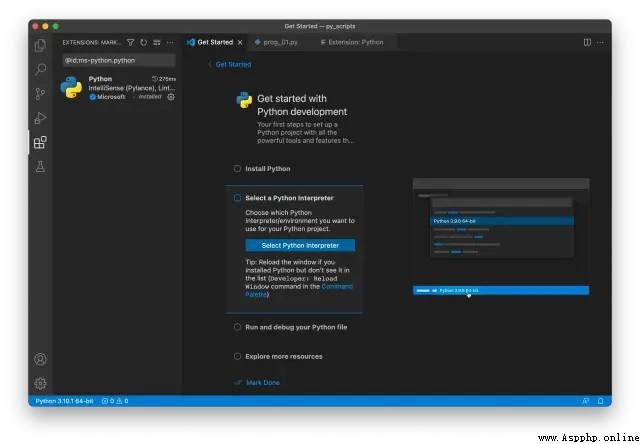Image resolution: width=640 pixels, height=444 pixels.
Task: Open Python extension manage gear
Action: tap(171, 97)
